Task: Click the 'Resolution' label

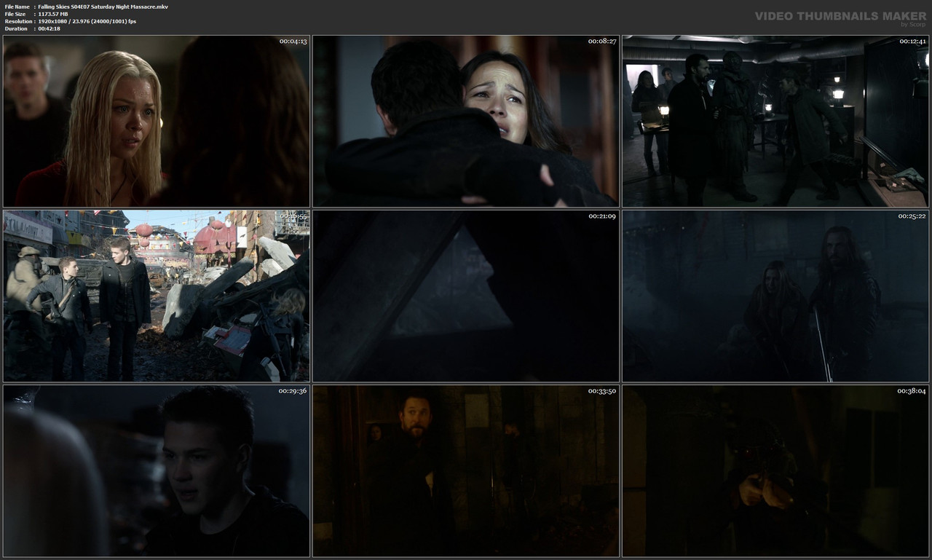Action: [x=17, y=21]
